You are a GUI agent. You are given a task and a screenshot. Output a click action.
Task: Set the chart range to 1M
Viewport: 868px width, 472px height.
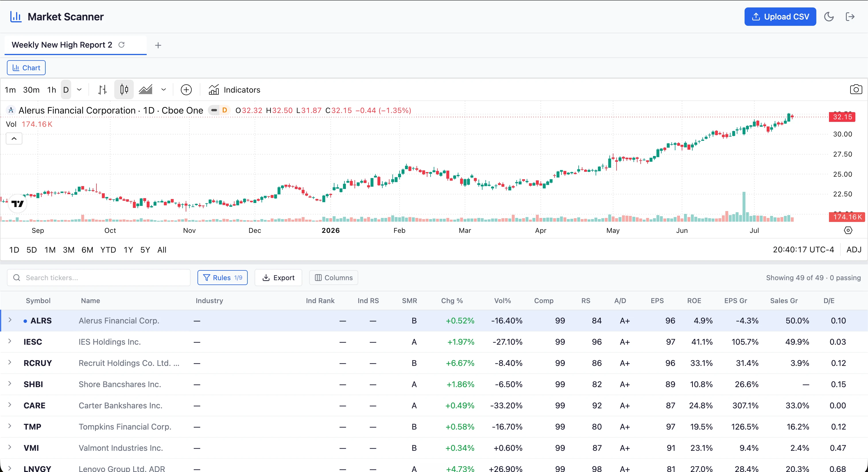(x=50, y=250)
